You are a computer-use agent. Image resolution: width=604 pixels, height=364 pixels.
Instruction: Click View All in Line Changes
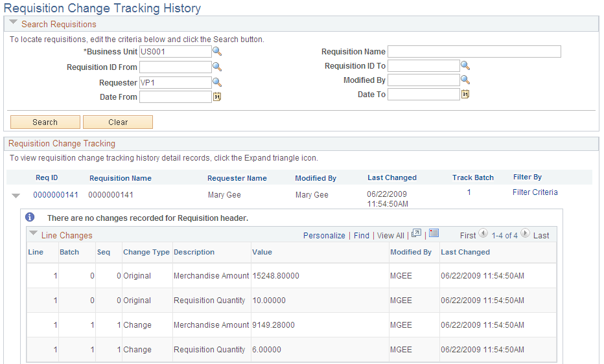pyautogui.click(x=391, y=236)
